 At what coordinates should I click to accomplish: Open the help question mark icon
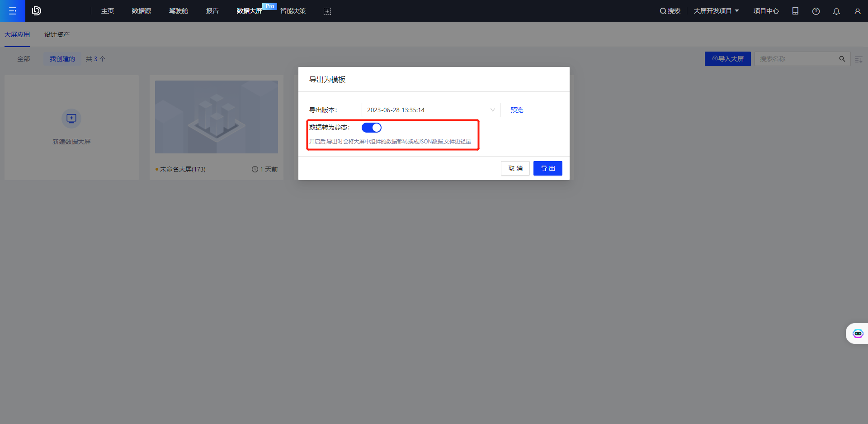tap(816, 11)
